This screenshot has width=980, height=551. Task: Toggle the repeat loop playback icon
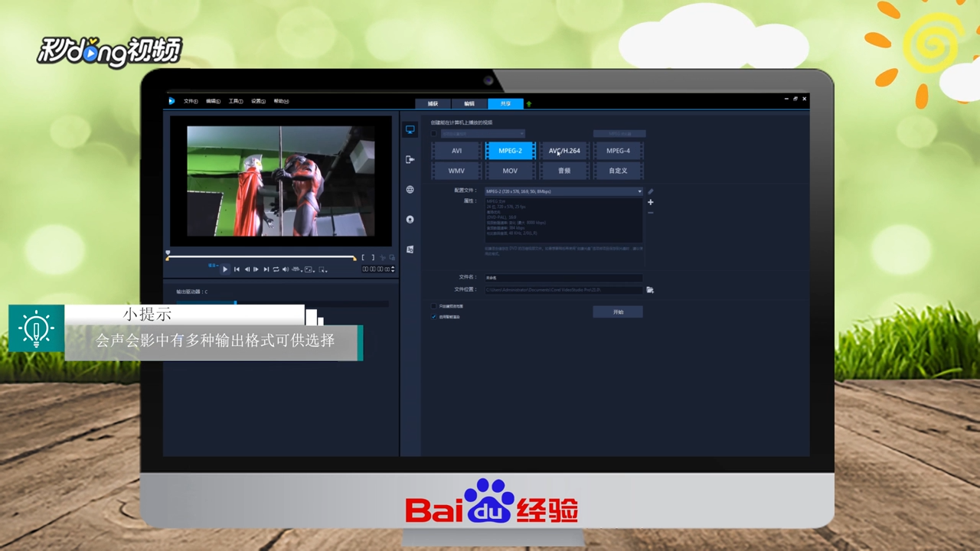click(276, 269)
